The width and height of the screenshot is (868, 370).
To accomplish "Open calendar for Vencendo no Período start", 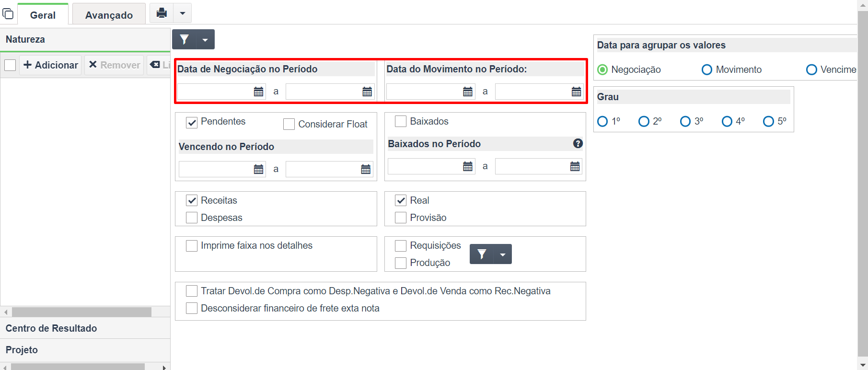I will pyautogui.click(x=259, y=169).
